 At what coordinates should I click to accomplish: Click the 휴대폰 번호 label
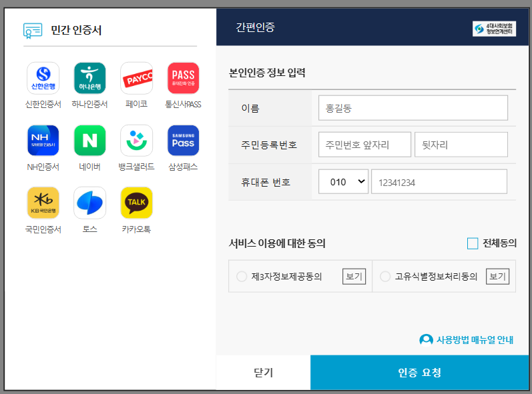[x=266, y=182]
